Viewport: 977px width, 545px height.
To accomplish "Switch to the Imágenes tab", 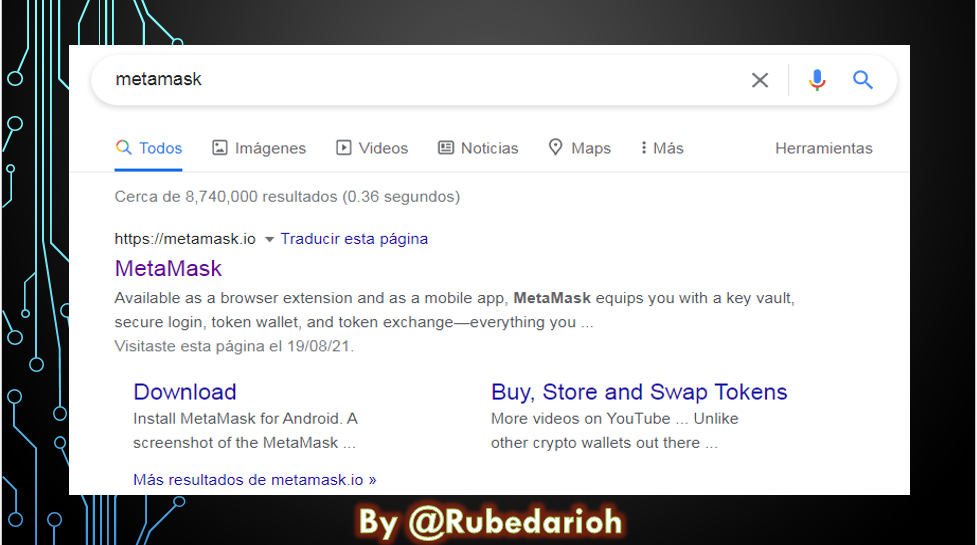I will [259, 148].
